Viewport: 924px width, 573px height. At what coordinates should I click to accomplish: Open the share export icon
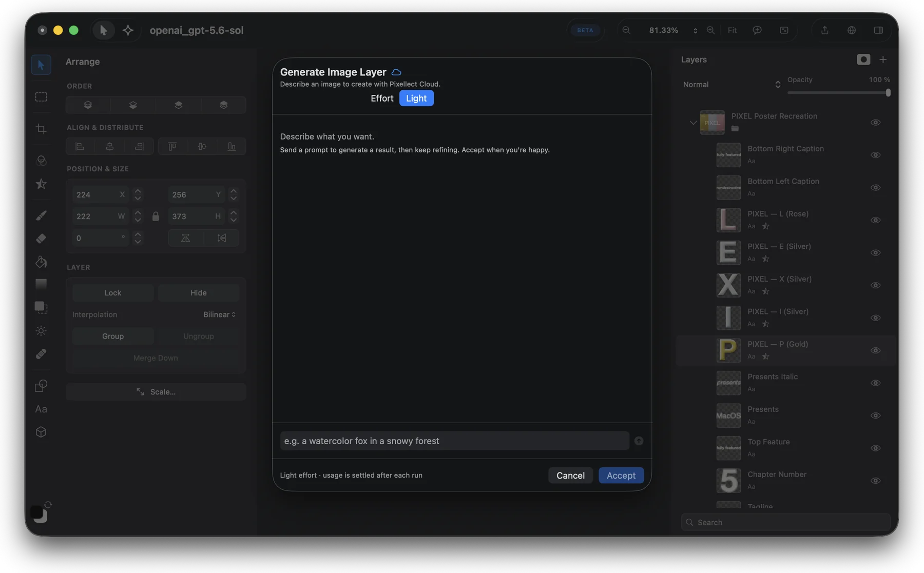[825, 30]
